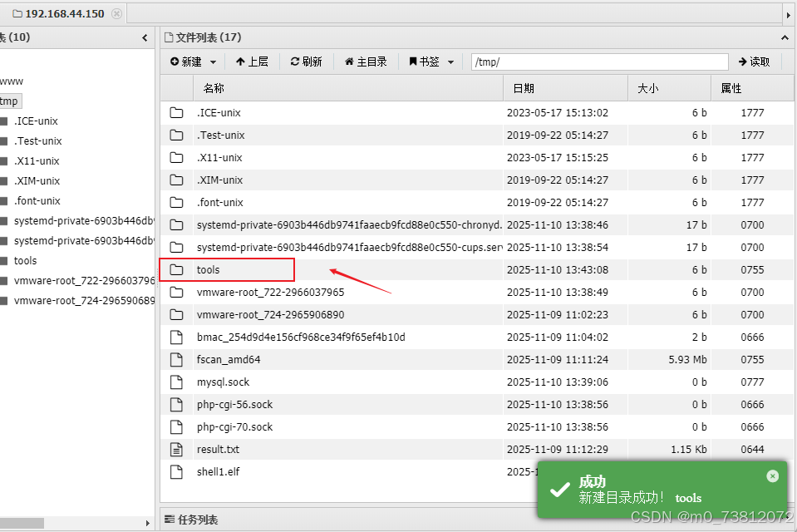The width and height of the screenshot is (797, 532).
Task: Select vmware-root_722-2966037965 name in file list
Action: coord(270,292)
